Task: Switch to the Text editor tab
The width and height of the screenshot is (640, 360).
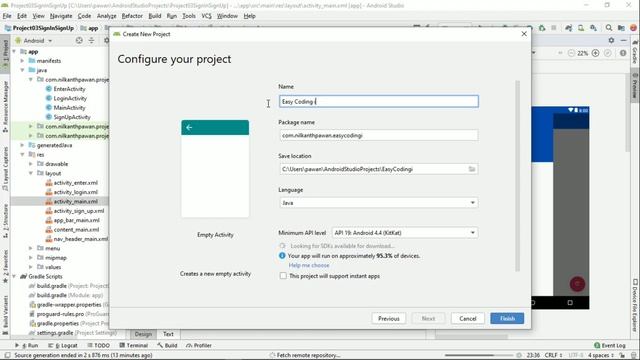Action: point(168,334)
